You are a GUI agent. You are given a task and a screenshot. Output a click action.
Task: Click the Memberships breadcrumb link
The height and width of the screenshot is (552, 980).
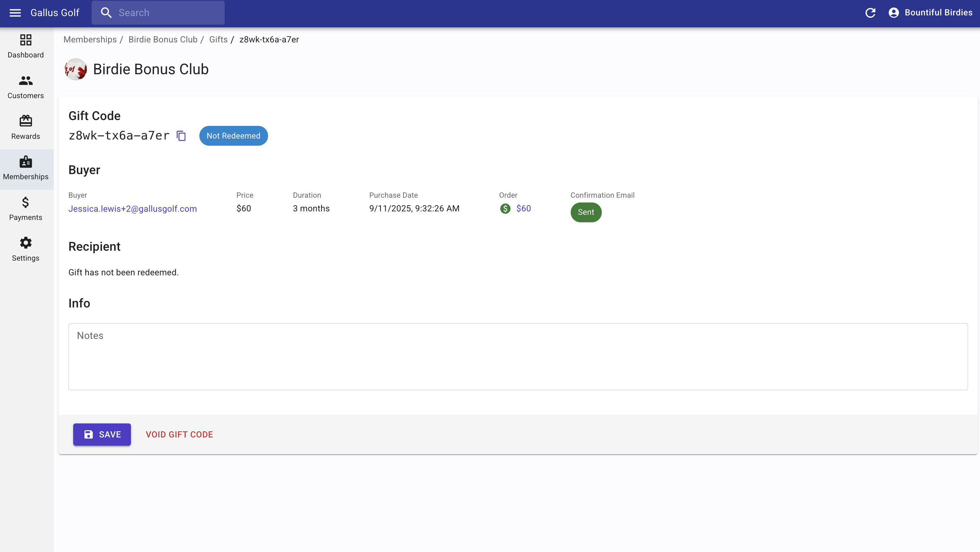(90, 40)
